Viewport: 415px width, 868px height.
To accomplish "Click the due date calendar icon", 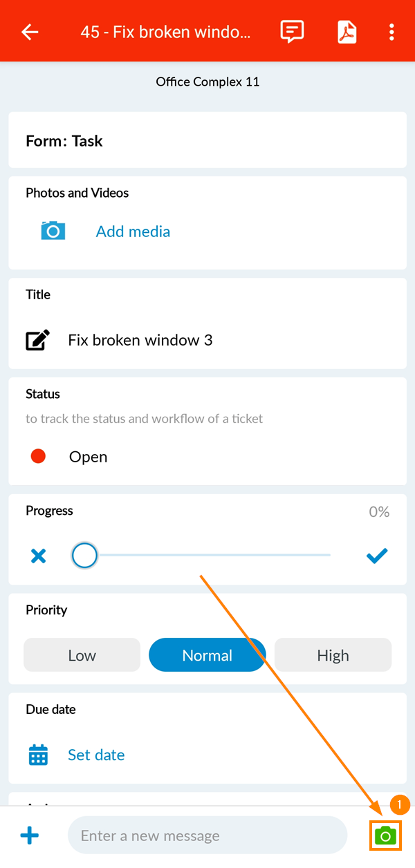I will pyautogui.click(x=39, y=755).
